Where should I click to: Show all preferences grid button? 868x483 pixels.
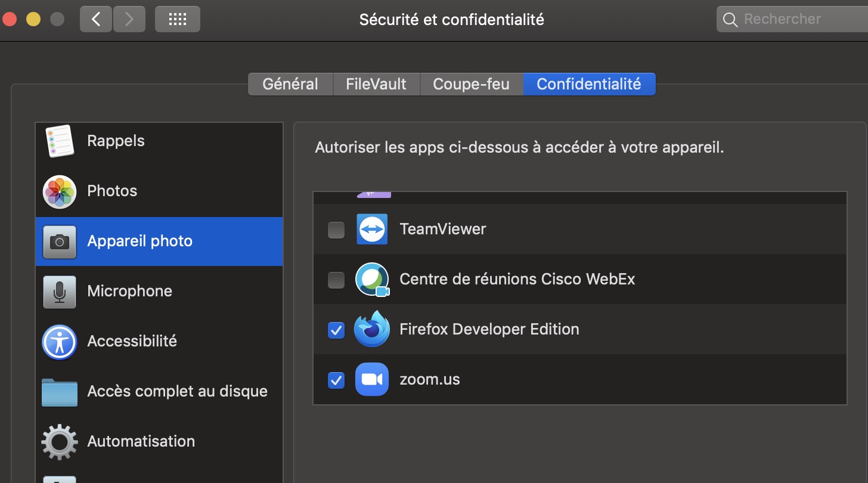(178, 19)
